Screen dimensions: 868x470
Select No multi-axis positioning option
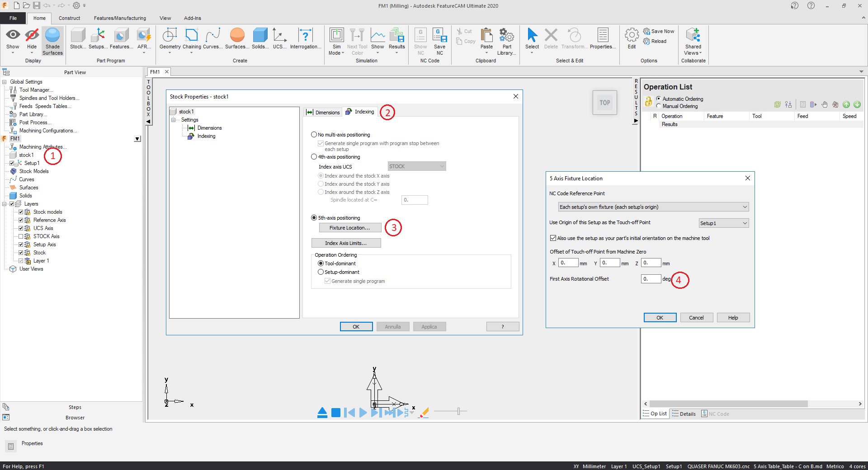pos(314,135)
